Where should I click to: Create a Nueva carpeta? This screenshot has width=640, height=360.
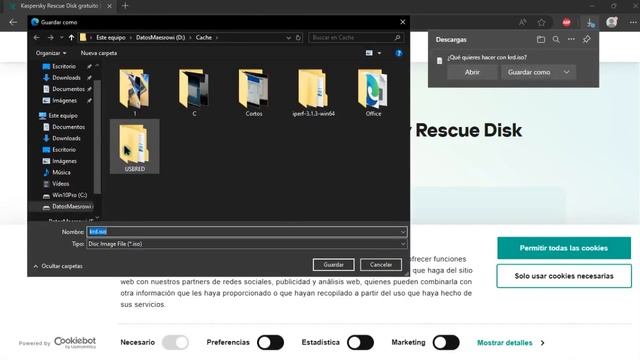(99, 53)
